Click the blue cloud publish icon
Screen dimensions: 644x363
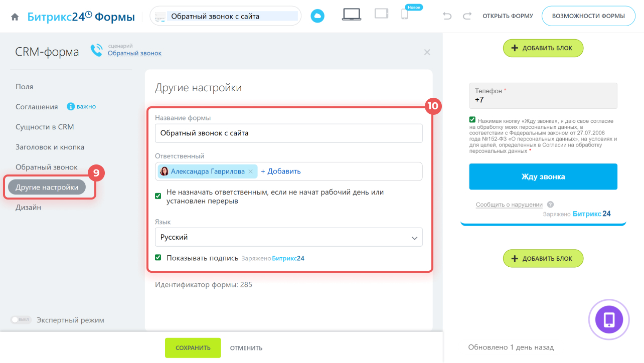(x=317, y=16)
